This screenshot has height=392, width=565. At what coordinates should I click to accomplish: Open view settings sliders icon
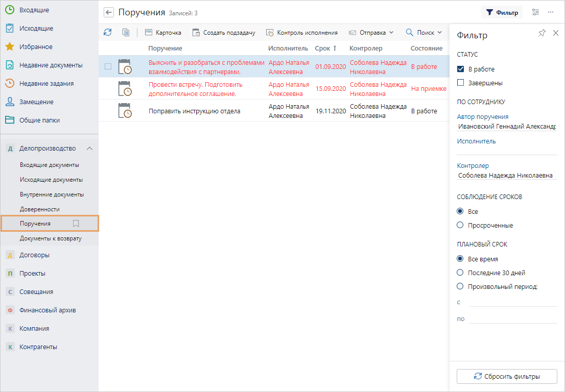[x=535, y=12]
